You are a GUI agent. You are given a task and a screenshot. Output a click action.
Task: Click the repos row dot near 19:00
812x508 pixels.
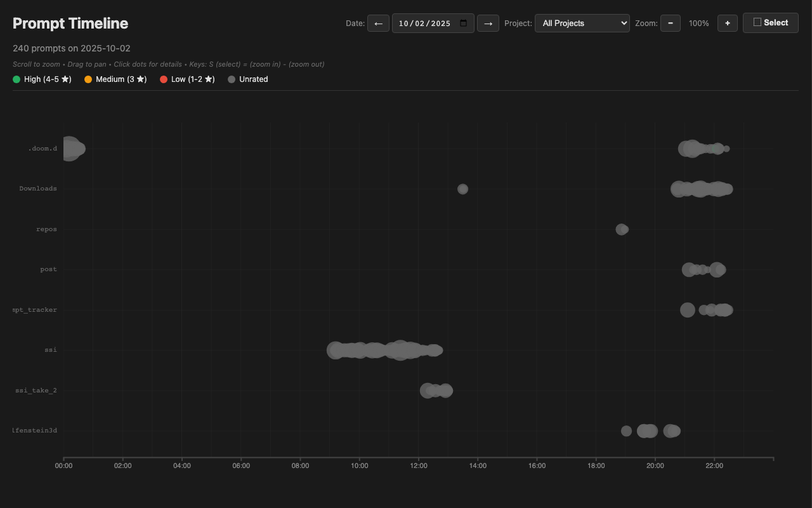pyautogui.click(x=621, y=229)
